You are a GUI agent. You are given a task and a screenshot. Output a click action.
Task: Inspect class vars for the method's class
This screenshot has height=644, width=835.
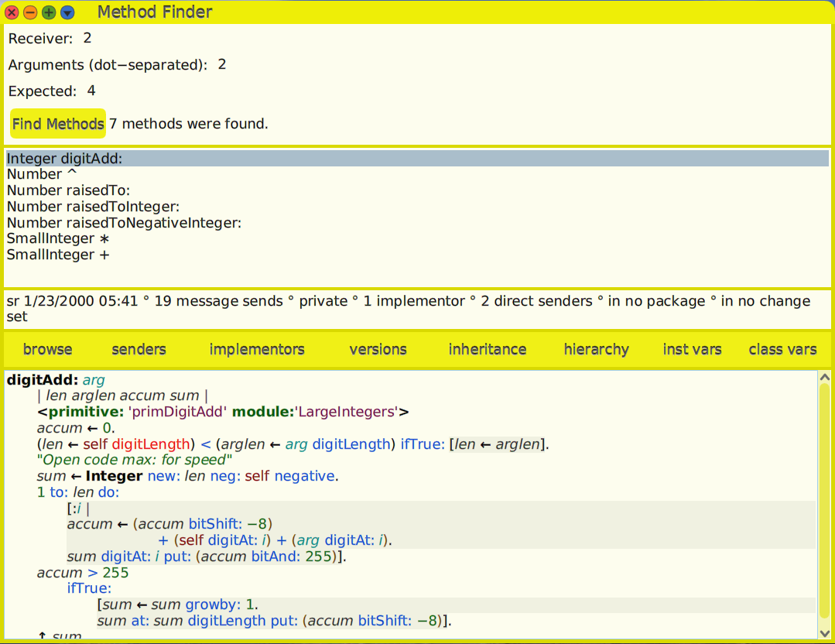click(782, 349)
